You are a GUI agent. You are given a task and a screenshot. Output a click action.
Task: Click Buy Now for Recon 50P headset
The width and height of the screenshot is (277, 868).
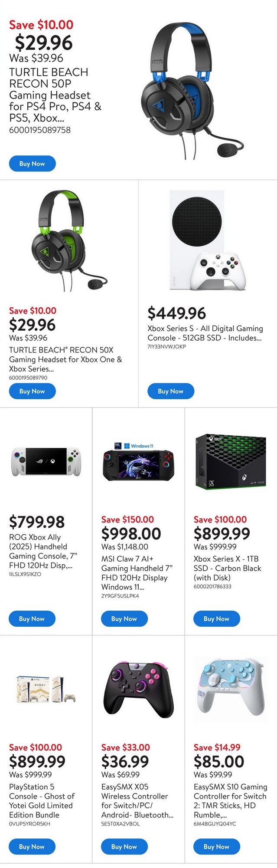(32, 164)
